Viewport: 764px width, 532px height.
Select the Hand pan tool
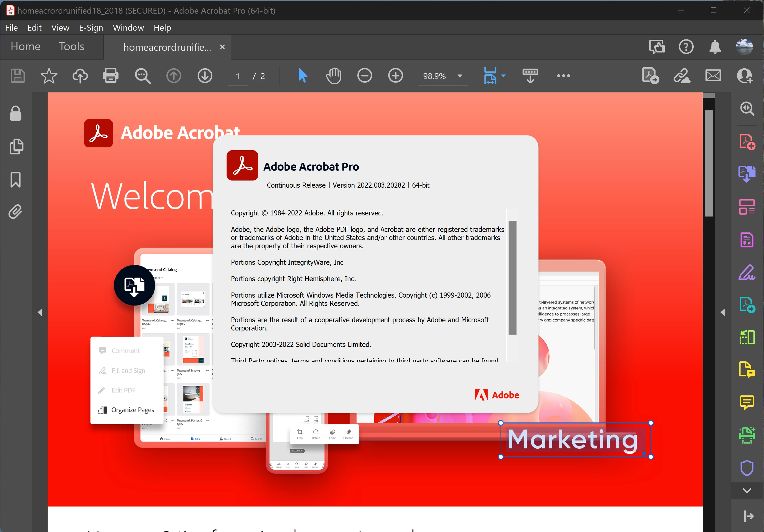pyautogui.click(x=333, y=76)
